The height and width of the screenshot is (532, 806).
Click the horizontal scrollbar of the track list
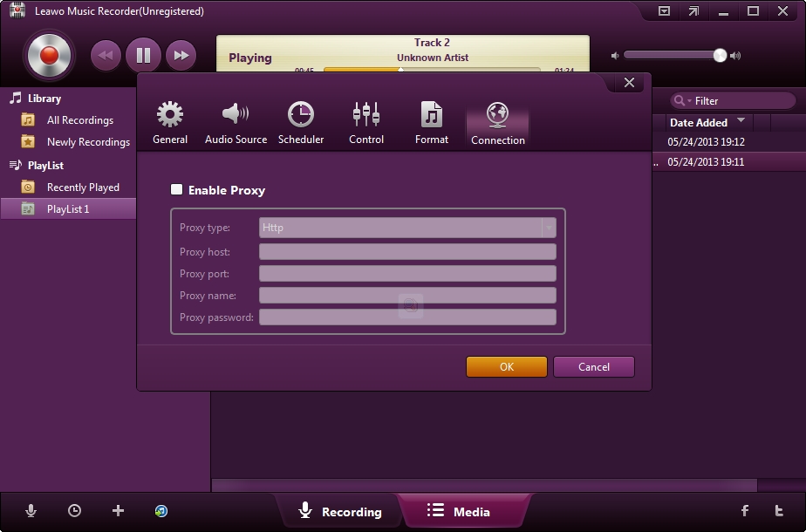[x=484, y=485]
